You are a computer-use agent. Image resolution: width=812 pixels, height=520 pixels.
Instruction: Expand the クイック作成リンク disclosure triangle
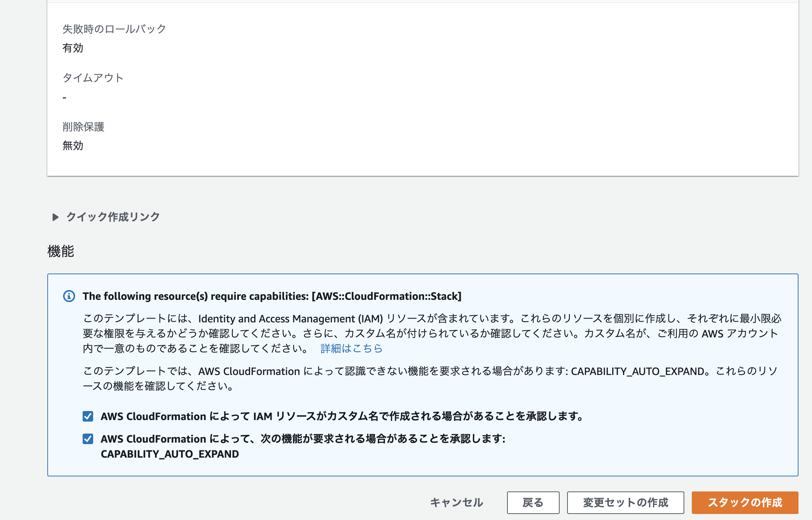(56, 217)
